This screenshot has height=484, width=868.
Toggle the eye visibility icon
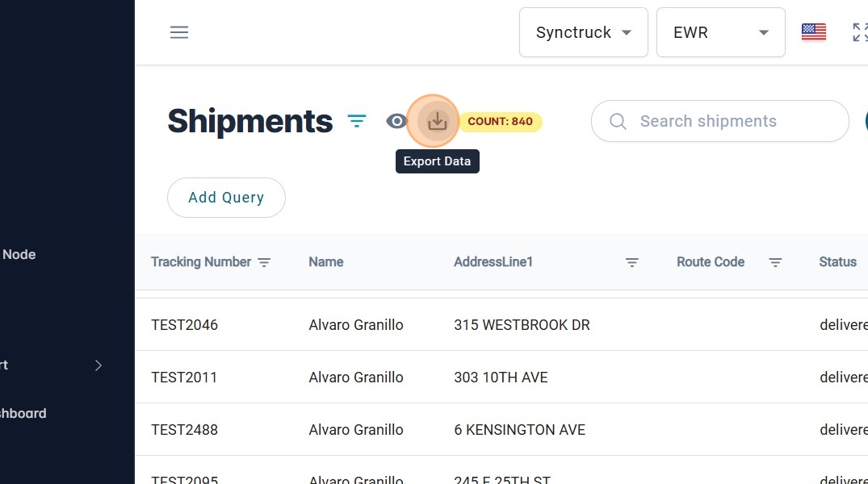pos(396,121)
